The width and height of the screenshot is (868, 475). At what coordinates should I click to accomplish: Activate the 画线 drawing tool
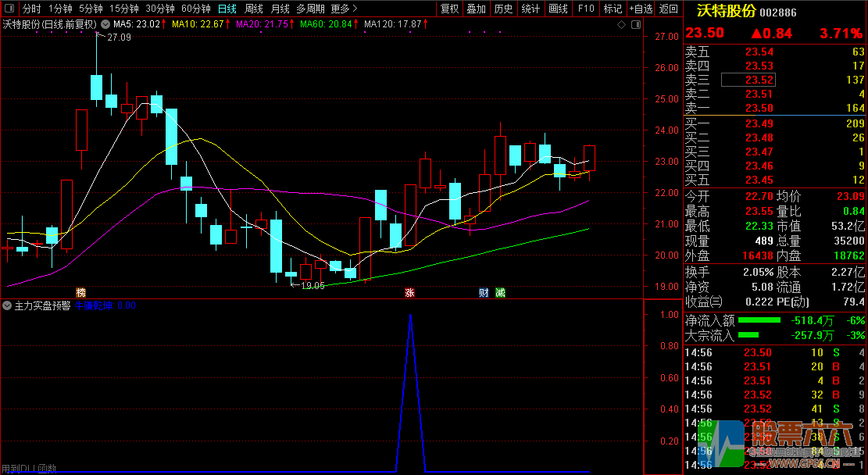click(558, 9)
